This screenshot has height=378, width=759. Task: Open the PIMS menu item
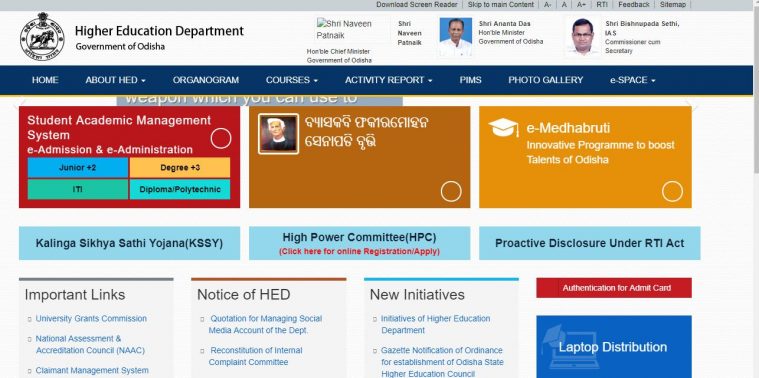(471, 80)
